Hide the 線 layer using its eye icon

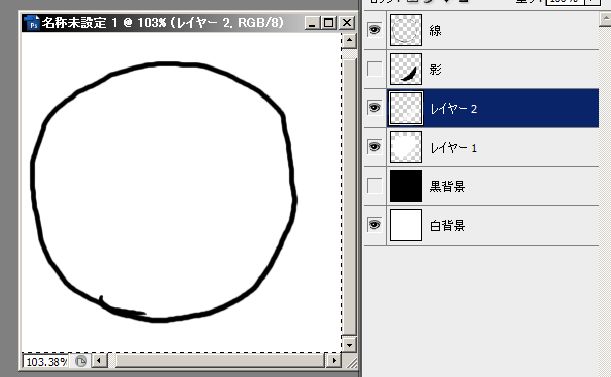(x=374, y=30)
